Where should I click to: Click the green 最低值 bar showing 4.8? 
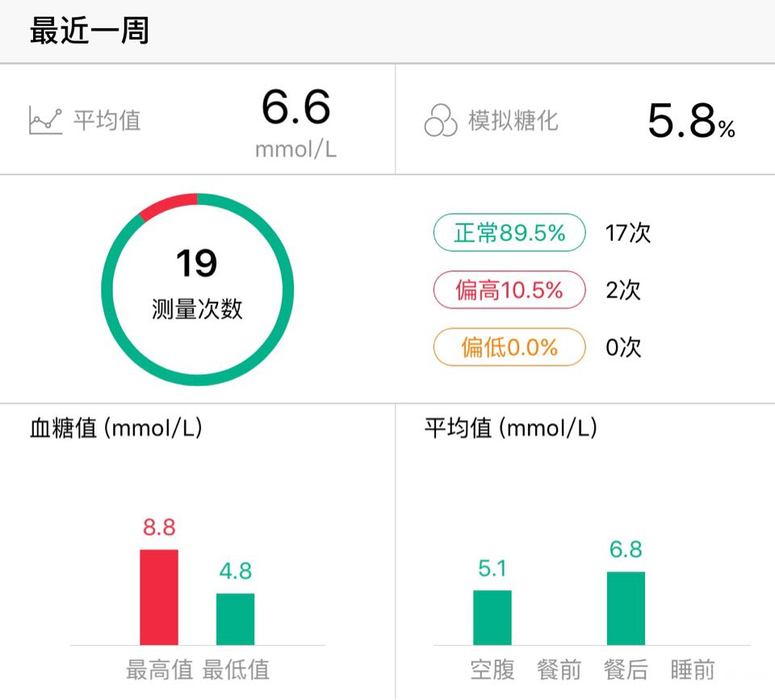click(235, 619)
